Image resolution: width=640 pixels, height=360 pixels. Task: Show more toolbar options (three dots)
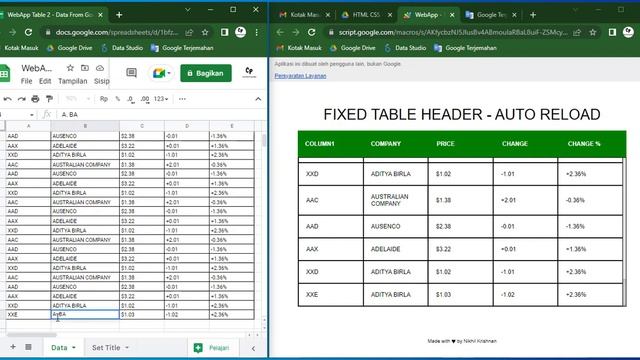coord(182,99)
